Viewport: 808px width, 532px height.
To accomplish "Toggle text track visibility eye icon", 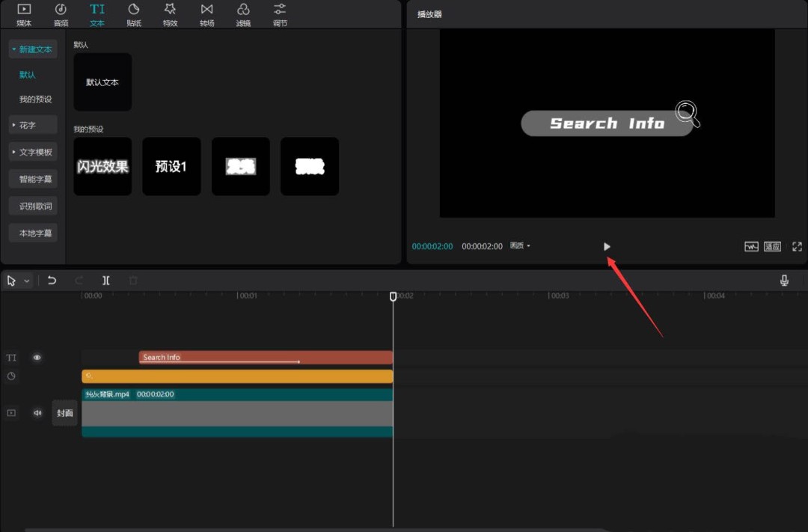I will click(37, 358).
